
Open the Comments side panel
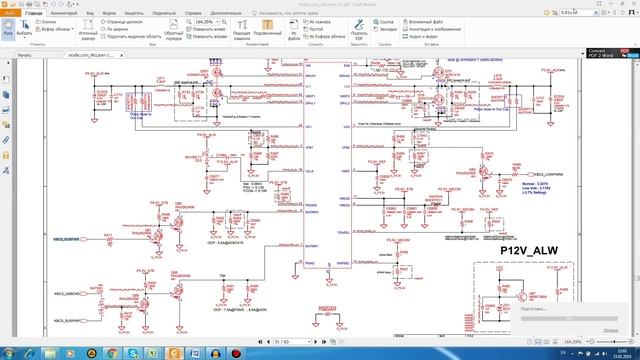pos(6,125)
